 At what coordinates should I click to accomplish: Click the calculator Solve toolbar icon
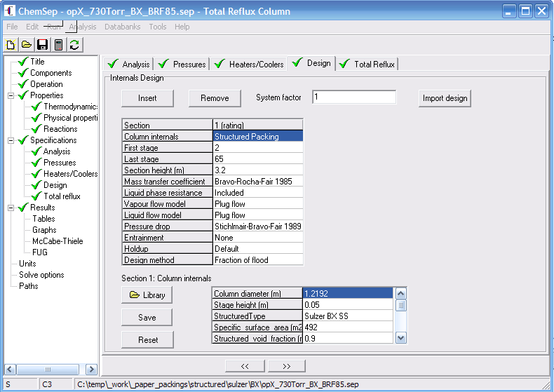pos(58,45)
